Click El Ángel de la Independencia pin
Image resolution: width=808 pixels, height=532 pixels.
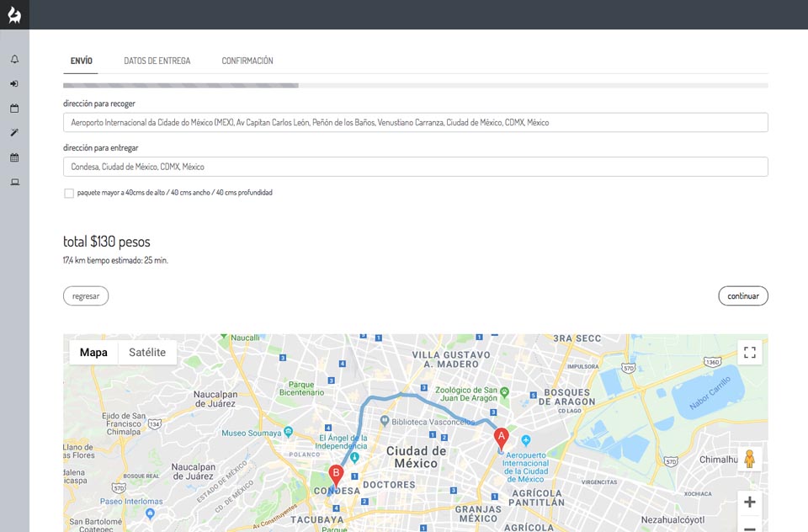click(354, 457)
